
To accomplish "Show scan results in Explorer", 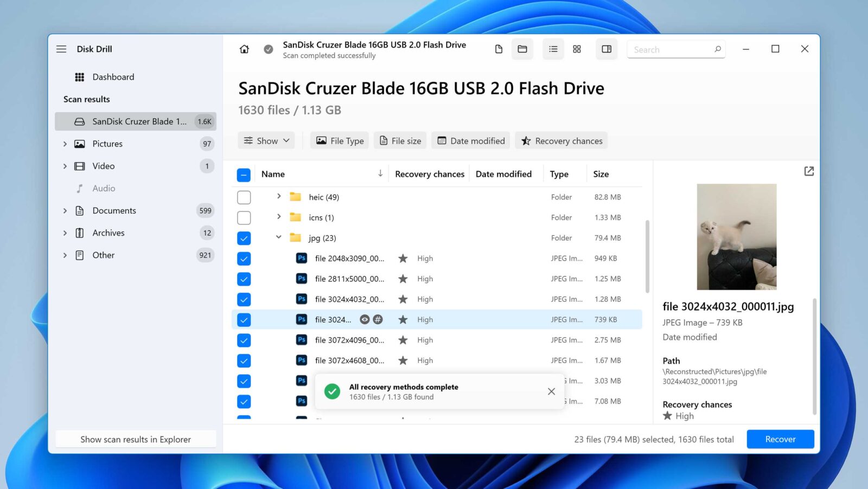I will pyautogui.click(x=136, y=439).
